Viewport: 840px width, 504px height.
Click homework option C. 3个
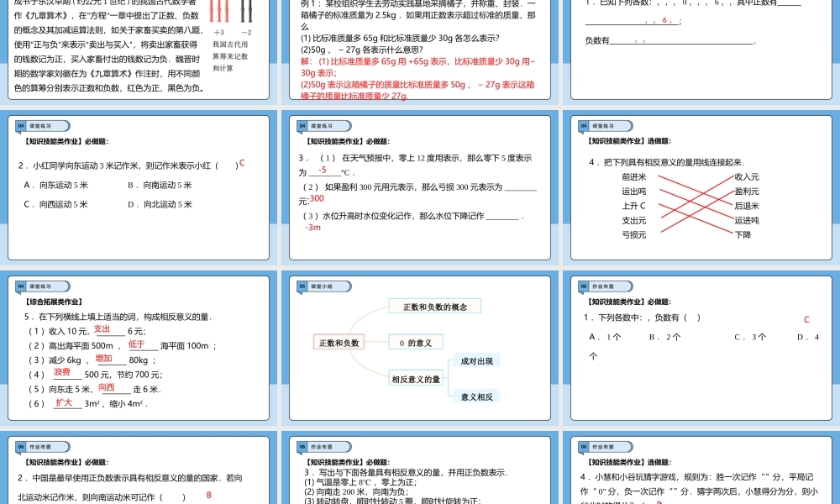[750, 337]
